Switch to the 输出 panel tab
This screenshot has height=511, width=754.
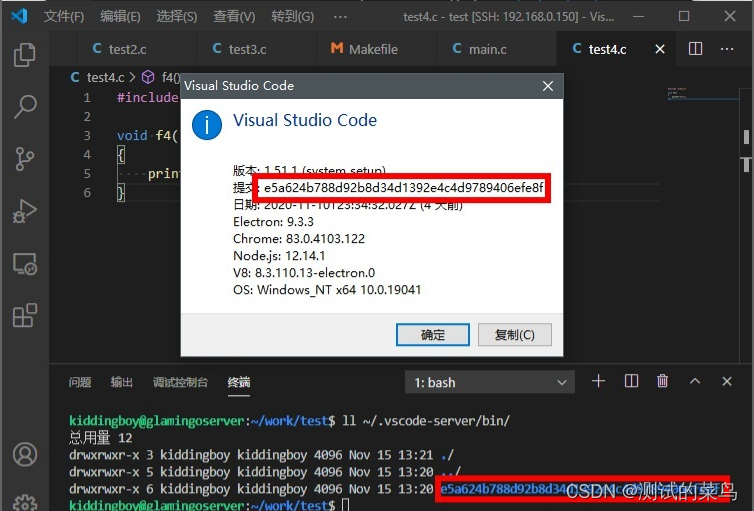(x=121, y=382)
